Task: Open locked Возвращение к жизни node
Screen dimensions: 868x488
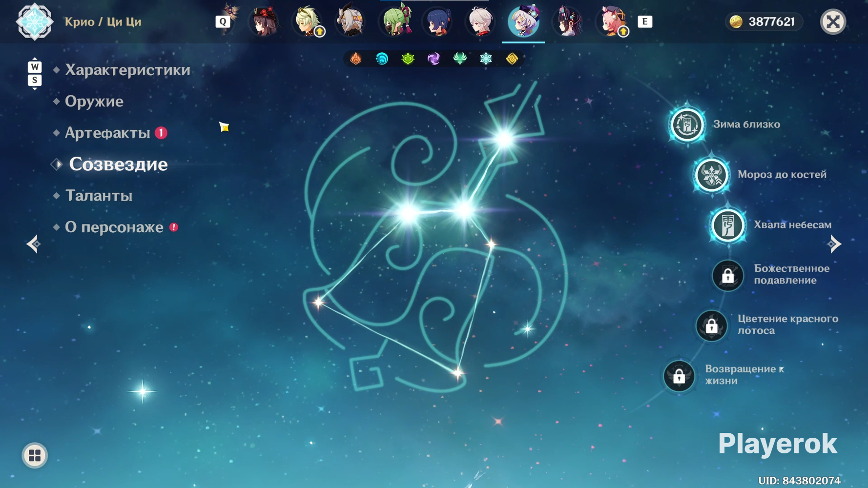Action: 679,376
